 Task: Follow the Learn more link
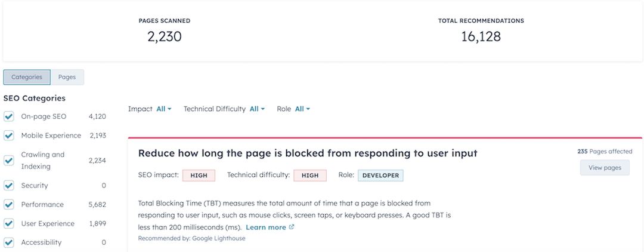[x=266, y=228]
